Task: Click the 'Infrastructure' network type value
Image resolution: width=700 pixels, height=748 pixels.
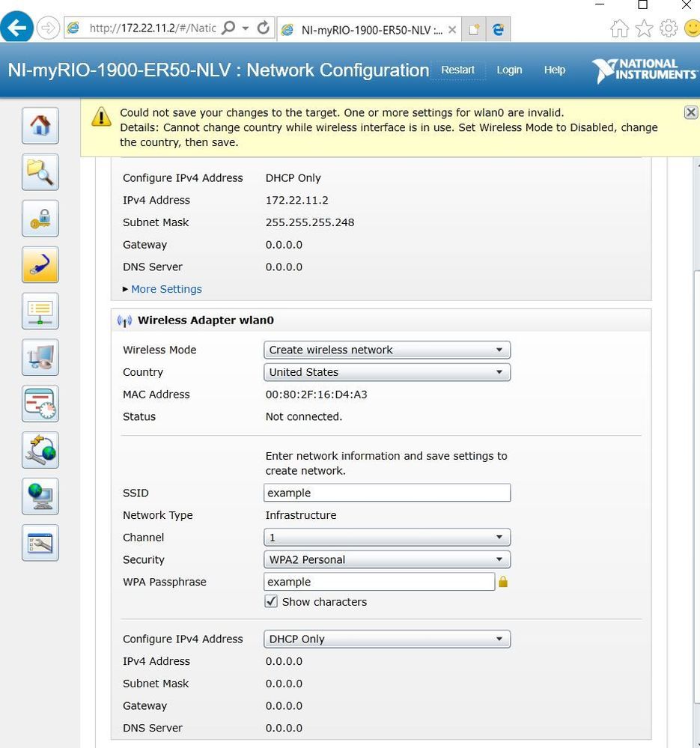Action: [300, 515]
